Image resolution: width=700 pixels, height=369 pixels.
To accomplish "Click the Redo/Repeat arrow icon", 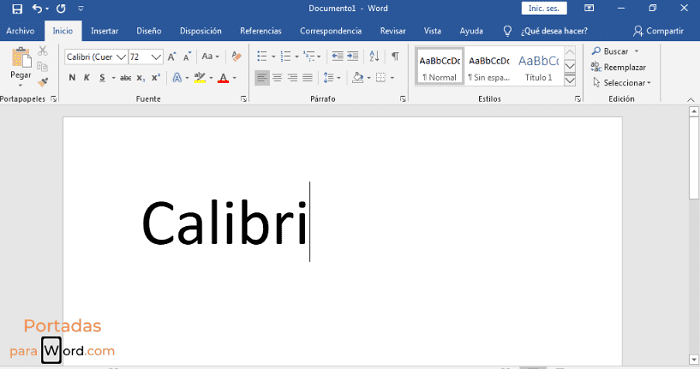I will click(x=61, y=8).
